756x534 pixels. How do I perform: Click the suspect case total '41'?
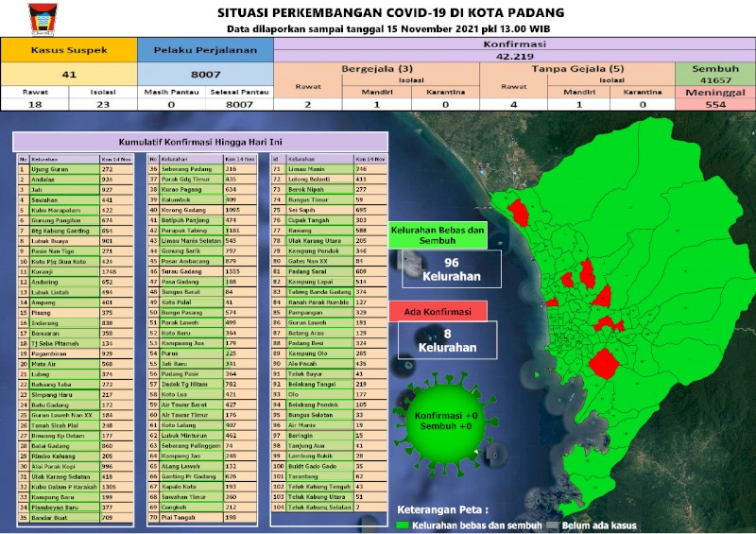(x=69, y=75)
